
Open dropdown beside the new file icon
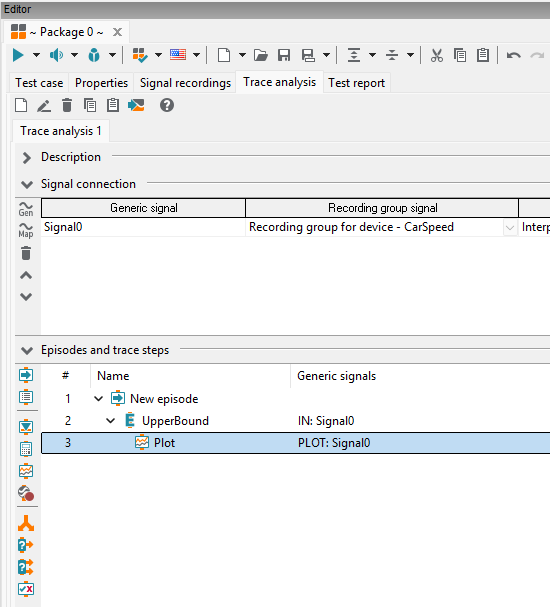pos(242,55)
